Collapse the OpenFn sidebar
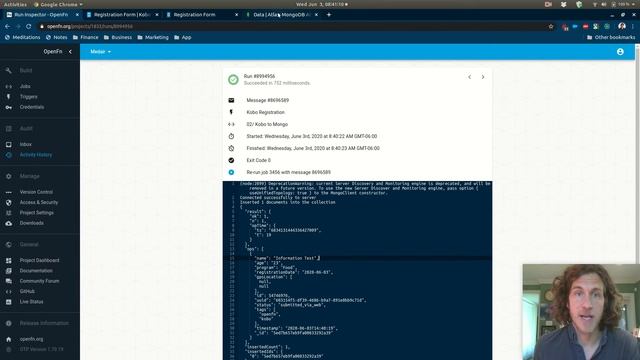Viewport: 640px width, 360px height. point(70,52)
